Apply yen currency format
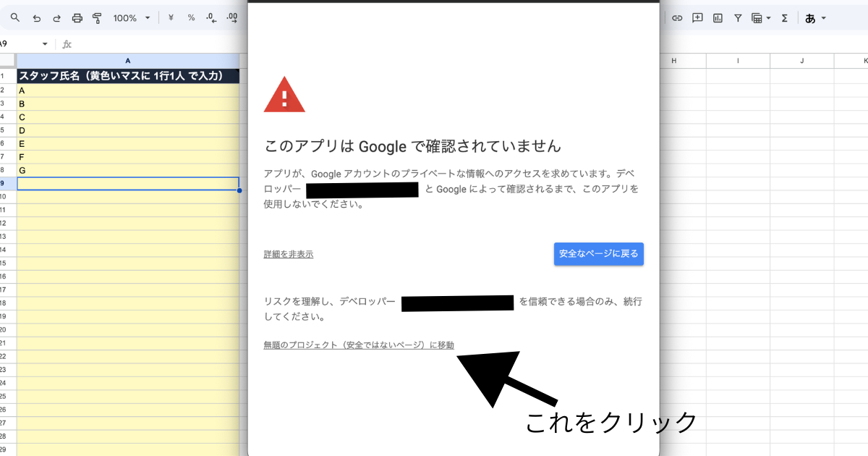 coord(171,18)
